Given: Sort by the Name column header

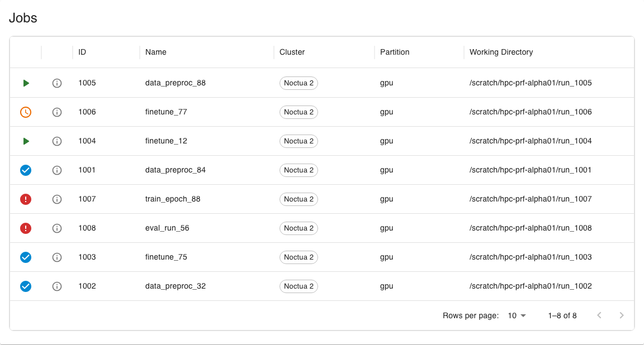Looking at the screenshot, I should pos(155,52).
